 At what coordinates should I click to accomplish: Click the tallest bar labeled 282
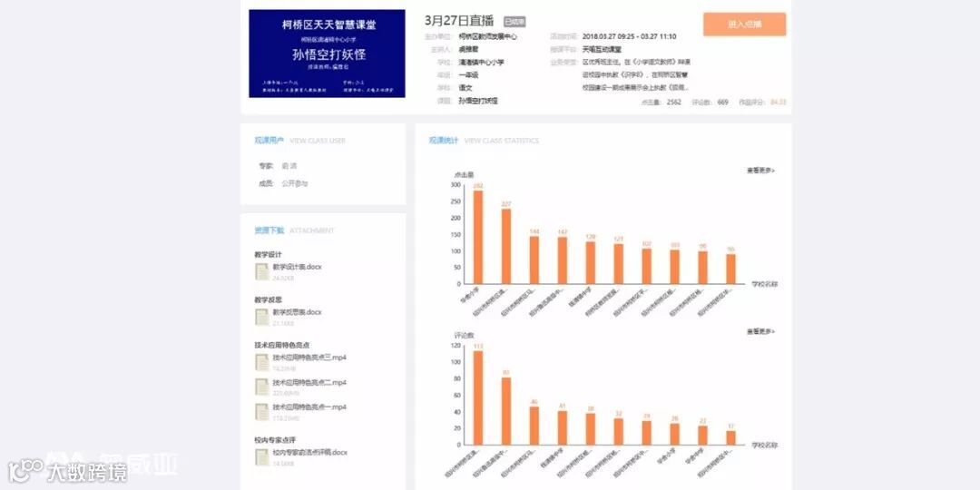point(477,238)
